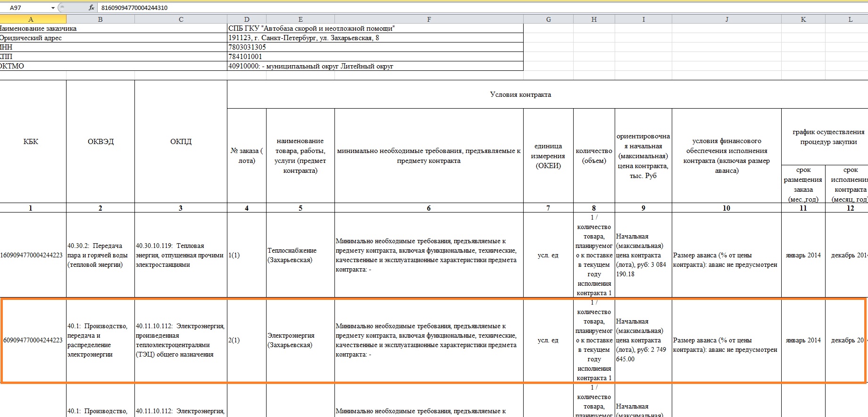Select the ИНН value cell 7803031305
The height and width of the screenshot is (417, 868).
coord(376,47)
